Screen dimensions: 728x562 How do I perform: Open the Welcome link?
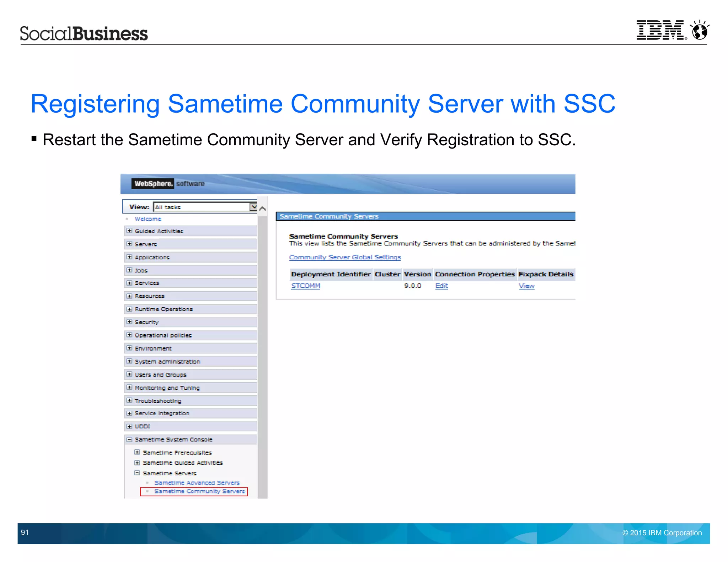148,219
